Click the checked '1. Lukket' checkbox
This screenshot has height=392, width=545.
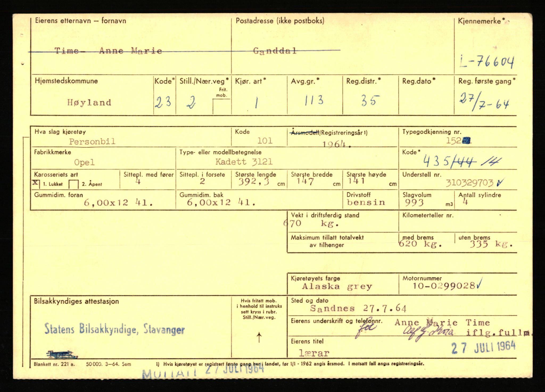(36, 184)
